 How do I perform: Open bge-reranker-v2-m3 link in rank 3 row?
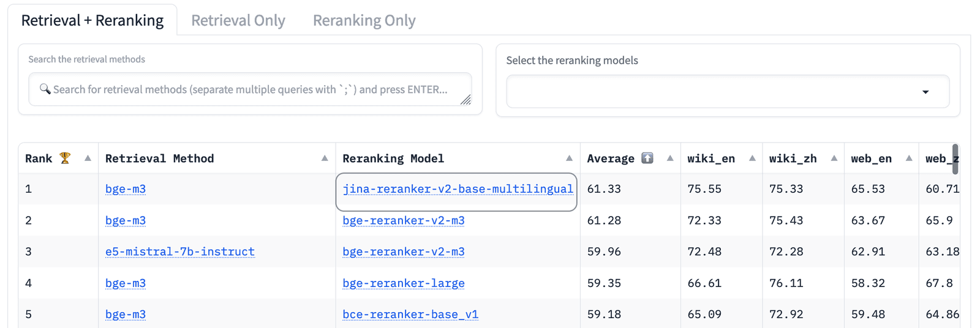pos(404,252)
